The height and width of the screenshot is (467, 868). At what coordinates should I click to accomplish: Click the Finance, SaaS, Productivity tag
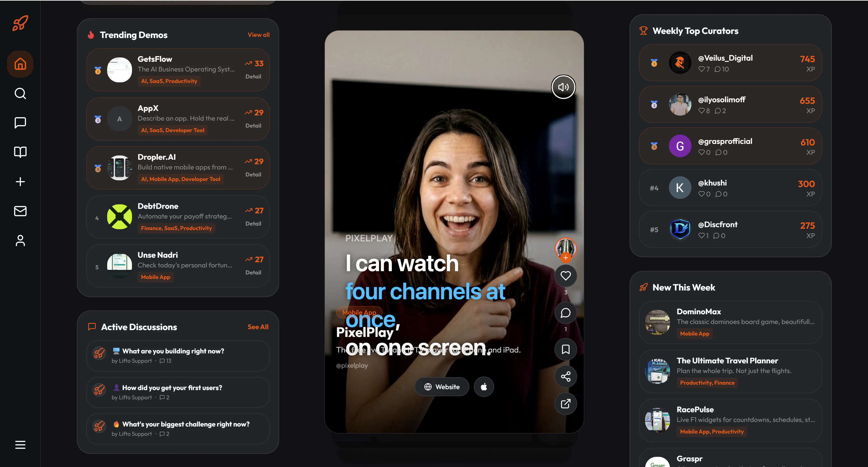coord(176,228)
